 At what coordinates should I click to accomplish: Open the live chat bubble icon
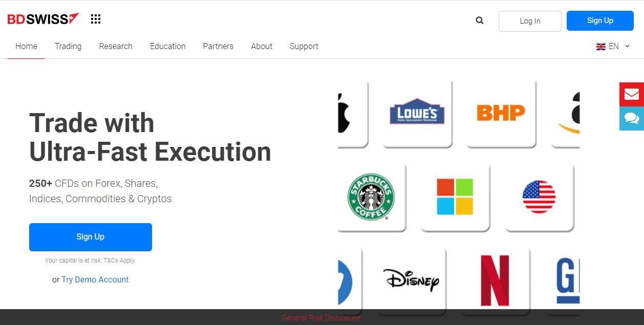(x=631, y=118)
